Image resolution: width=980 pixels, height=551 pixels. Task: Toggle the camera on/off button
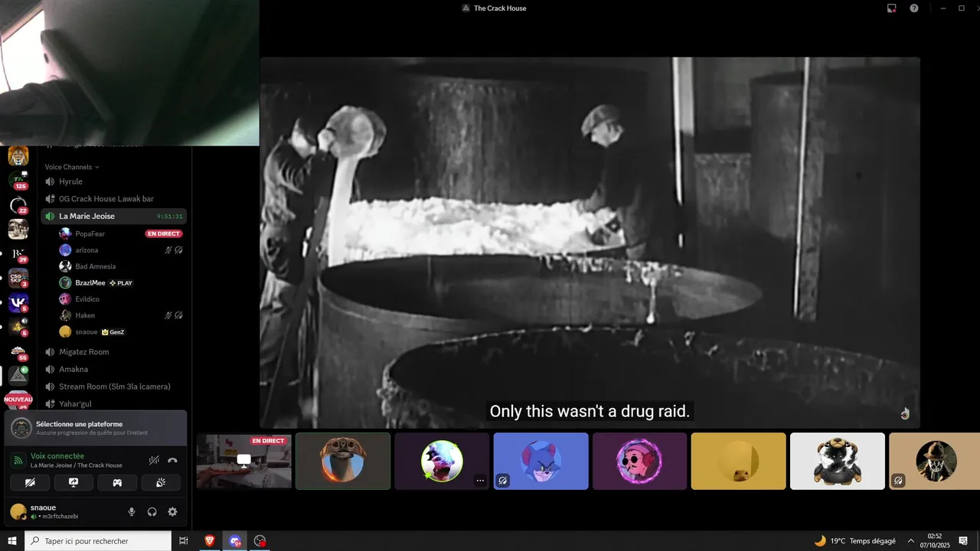[30, 482]
